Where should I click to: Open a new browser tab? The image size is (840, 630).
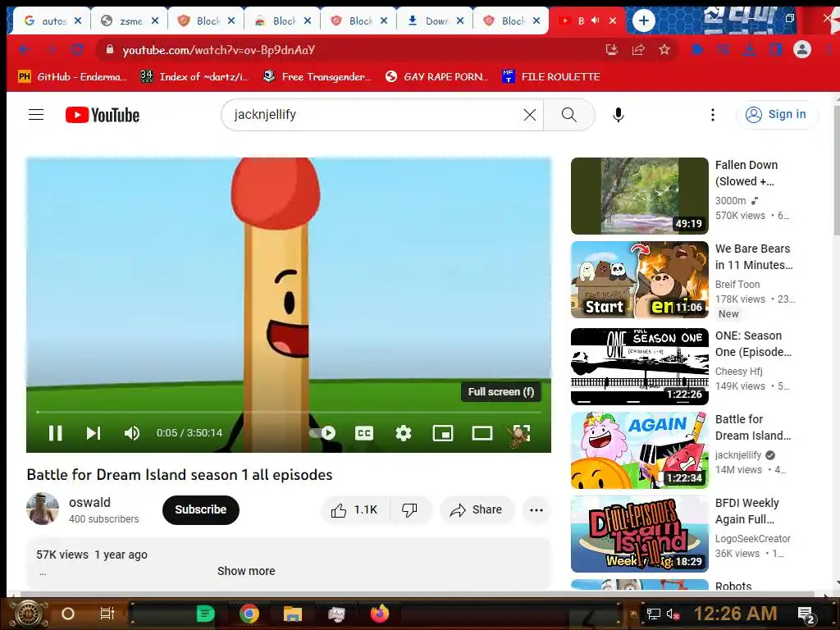click(643, 21)
